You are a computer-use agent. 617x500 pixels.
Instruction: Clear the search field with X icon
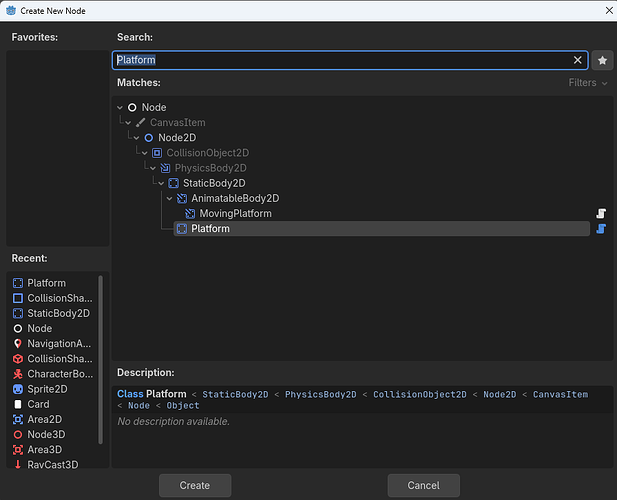click(577, 60)
